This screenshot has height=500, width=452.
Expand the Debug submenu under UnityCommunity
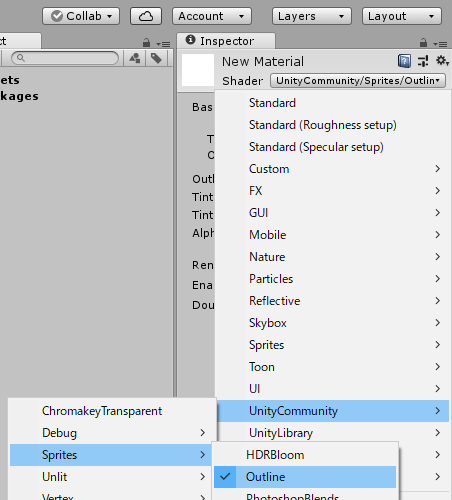point(112,433)
